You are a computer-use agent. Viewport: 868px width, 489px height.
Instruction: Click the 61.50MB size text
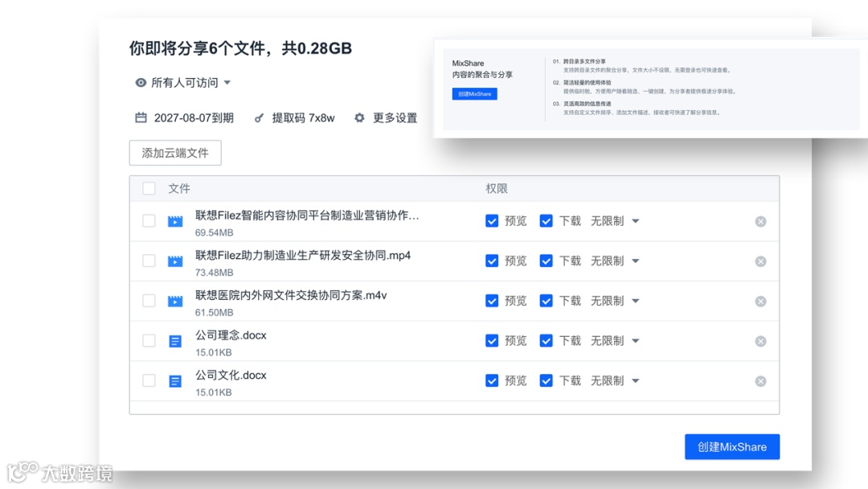tap(214, 312)
